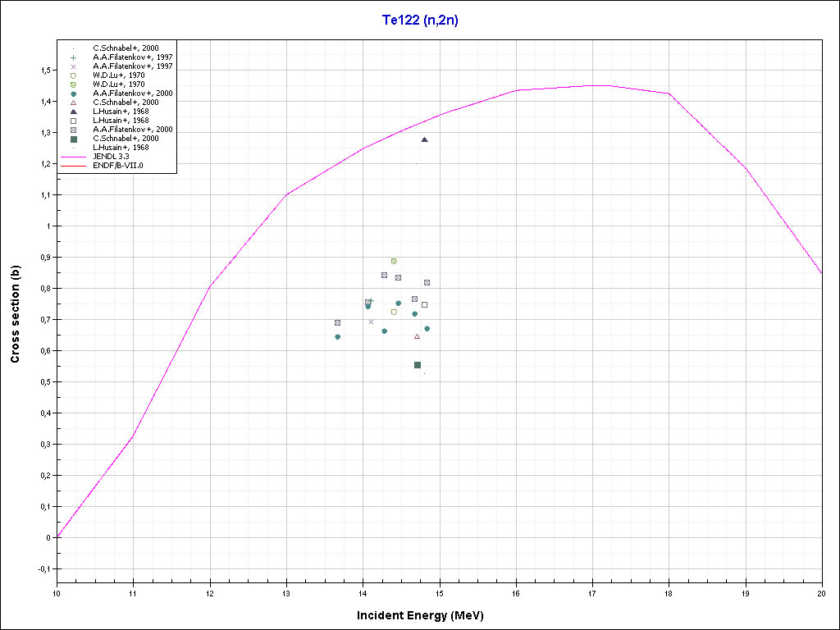Viewport: 840px width, 630px height.
Task: Click the large filled green square data point
Action: point(418,365)
